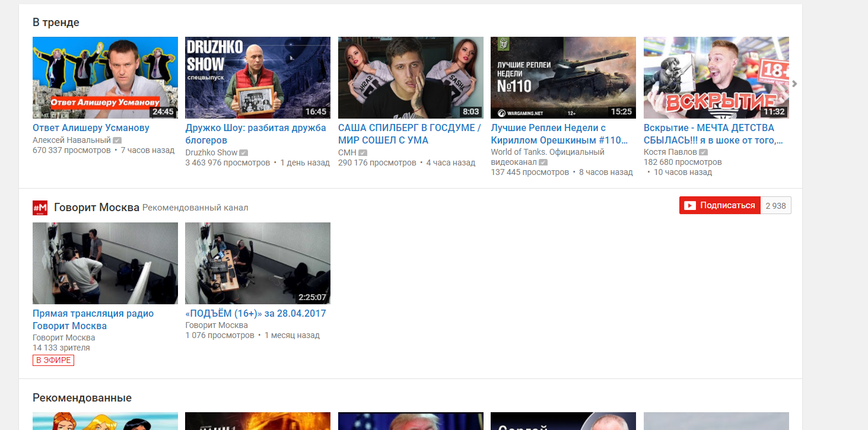Click the '7 часов назад' timestamp
868x430 pixels.
click(x=148, y=151)
